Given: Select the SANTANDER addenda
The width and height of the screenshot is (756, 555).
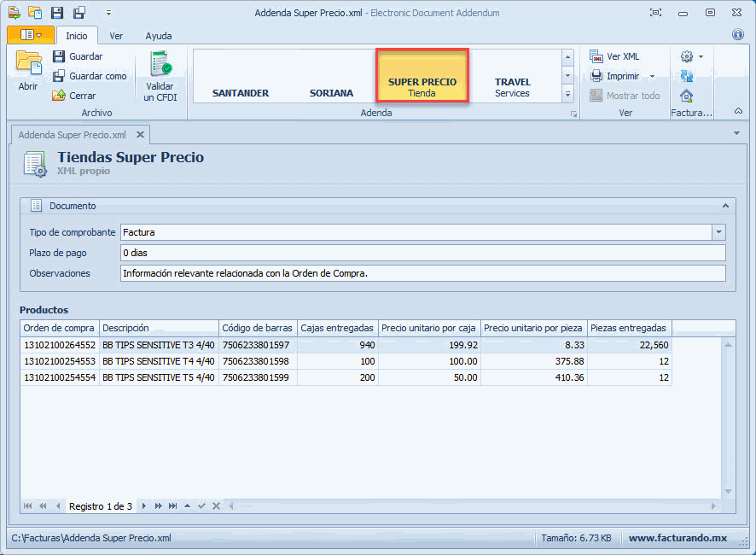Looking at the screenshot, I should click(241, 93).
